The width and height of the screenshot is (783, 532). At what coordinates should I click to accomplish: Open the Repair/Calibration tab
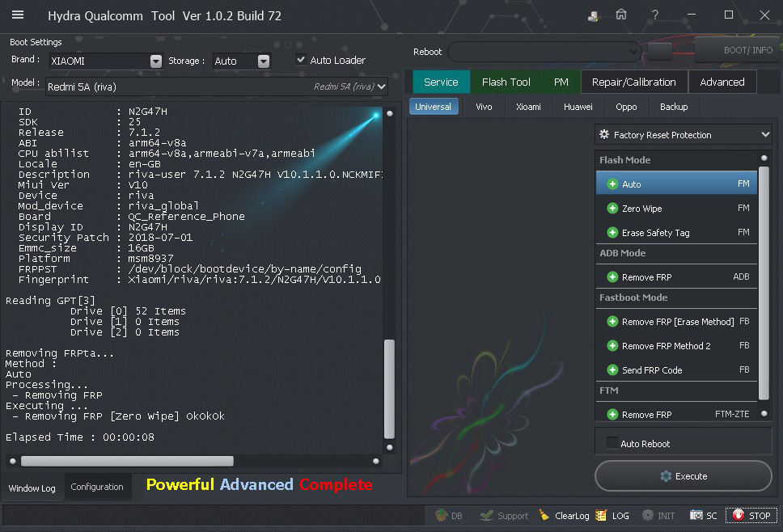[633, 82]
